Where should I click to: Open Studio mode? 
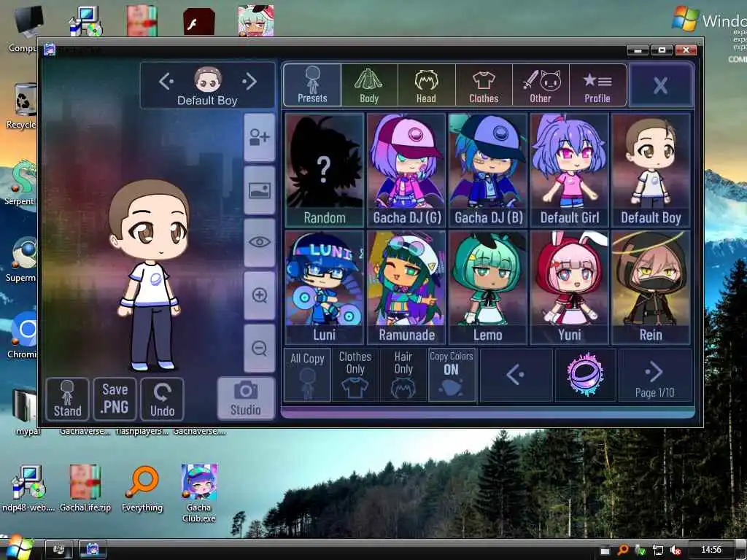246,399
